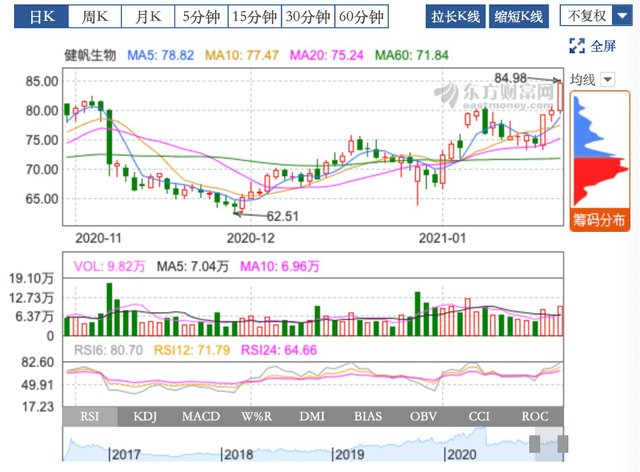The height and width of the screenshot is (472, 640).
Task: Click 缩短K线 button
Action: coord(519,17)
